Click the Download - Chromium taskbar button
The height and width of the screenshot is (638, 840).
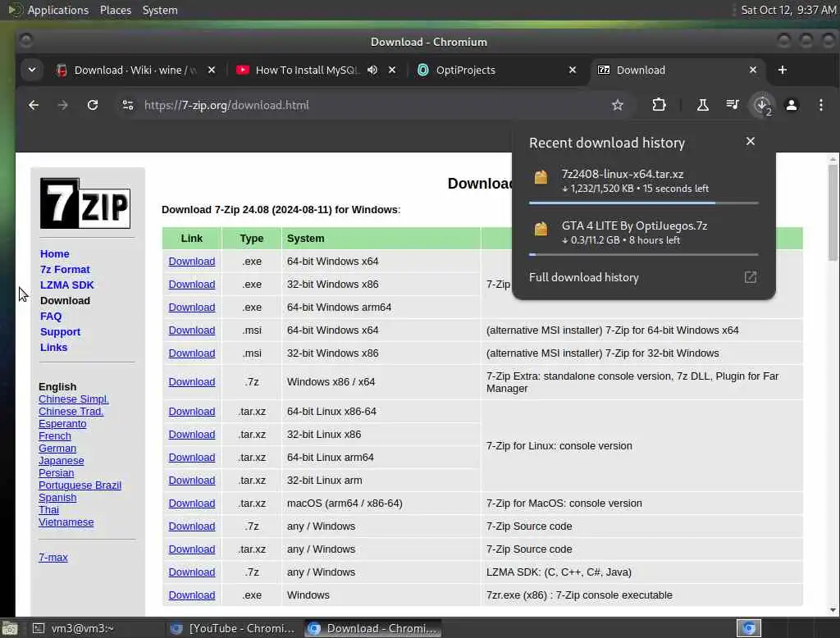(373, 628)
